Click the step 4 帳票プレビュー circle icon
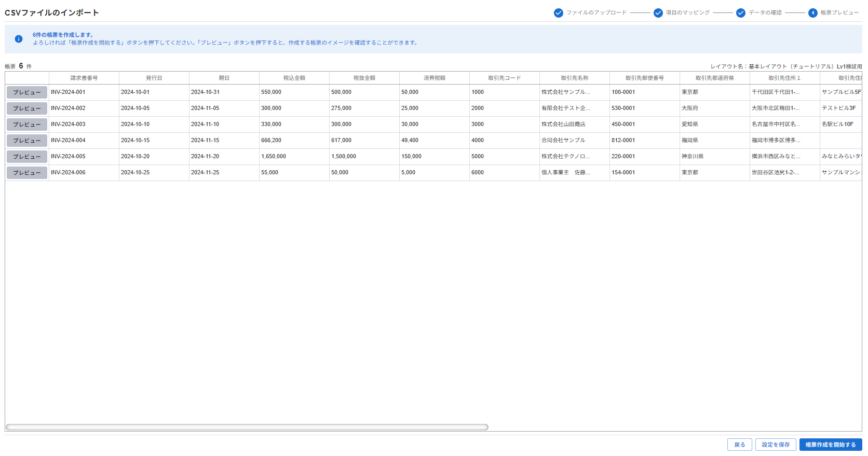 (x=812, y=13)
